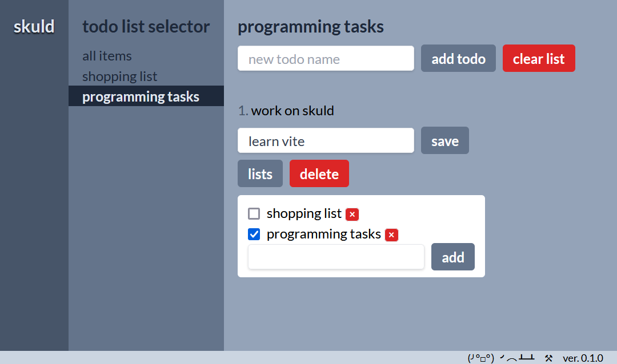The width and height of the screenshot is (617, 364).
Task: Click the ver. 0.1.0 version label
Action: [x=584, y=358]
